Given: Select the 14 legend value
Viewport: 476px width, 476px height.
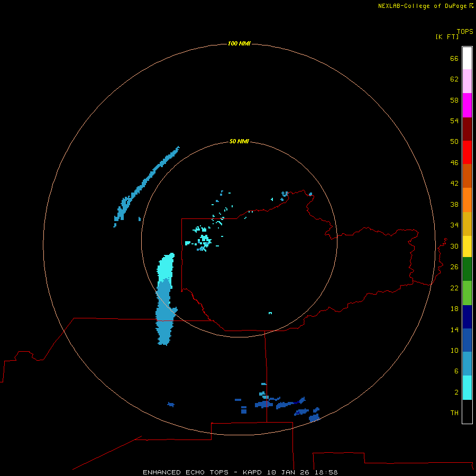Looking at the screenshot, I should click(454, 329).
